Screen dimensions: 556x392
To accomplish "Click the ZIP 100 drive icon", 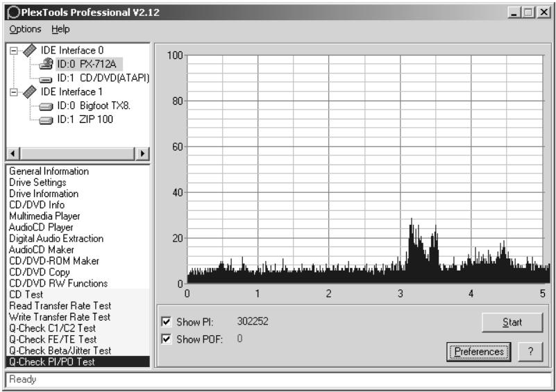I will pos(46,121).
